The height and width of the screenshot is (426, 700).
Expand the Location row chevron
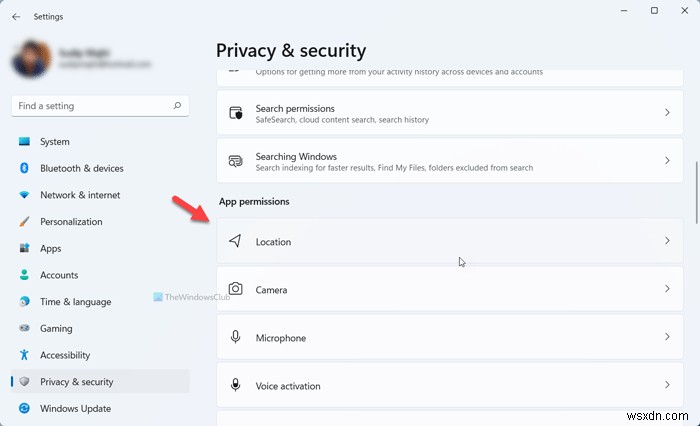point(667,241)
